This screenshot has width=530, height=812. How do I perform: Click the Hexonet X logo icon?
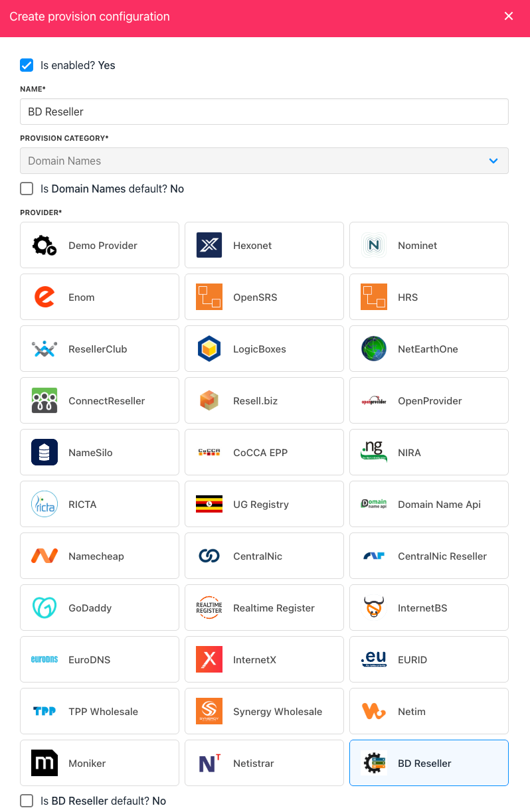coord(209,246)
